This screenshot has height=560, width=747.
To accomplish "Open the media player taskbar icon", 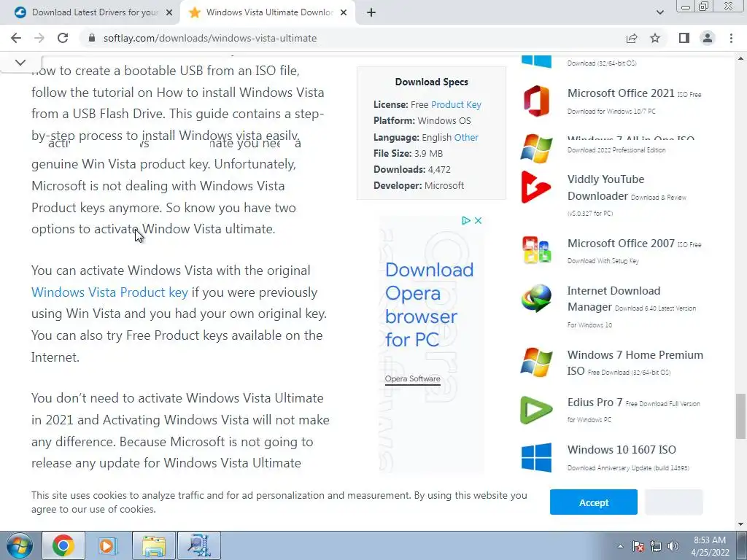I will pos(108,545).
